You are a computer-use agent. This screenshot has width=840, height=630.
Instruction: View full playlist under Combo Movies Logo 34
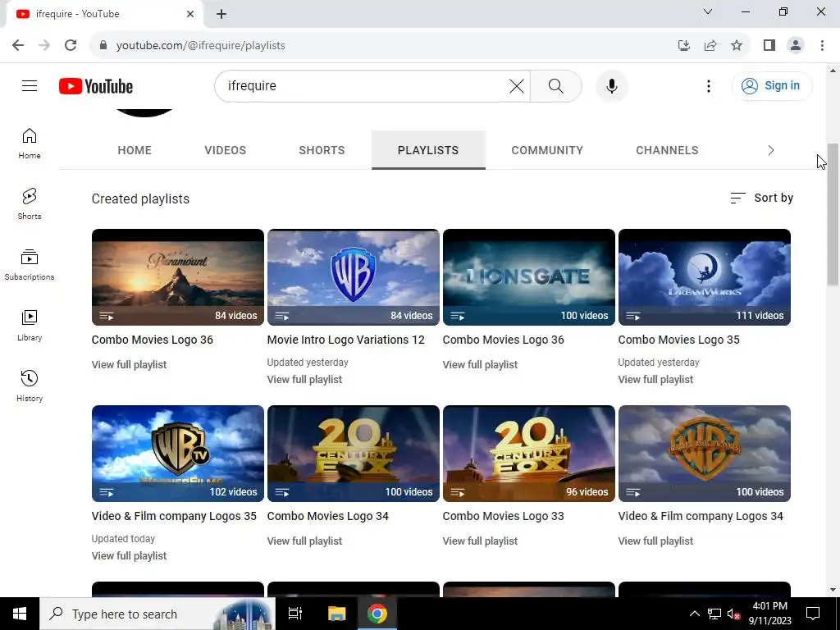point(304,541)
